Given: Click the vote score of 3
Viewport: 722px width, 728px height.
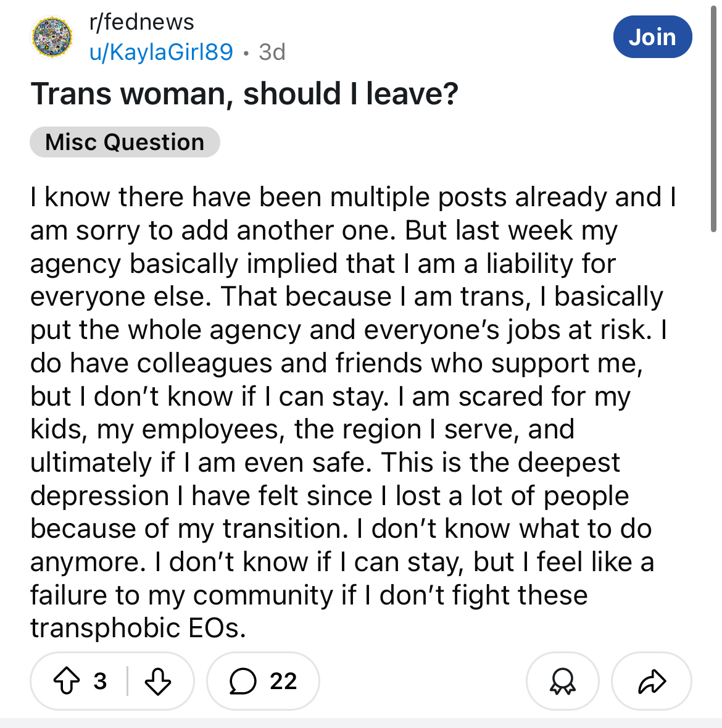Looking at the screenshot, I should 100,681.
